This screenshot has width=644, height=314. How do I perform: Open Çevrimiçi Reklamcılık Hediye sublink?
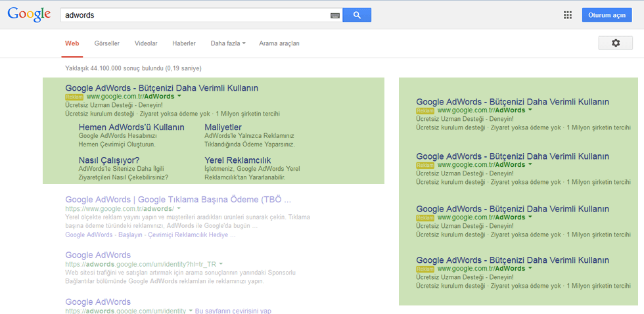[x=191, y=235]
